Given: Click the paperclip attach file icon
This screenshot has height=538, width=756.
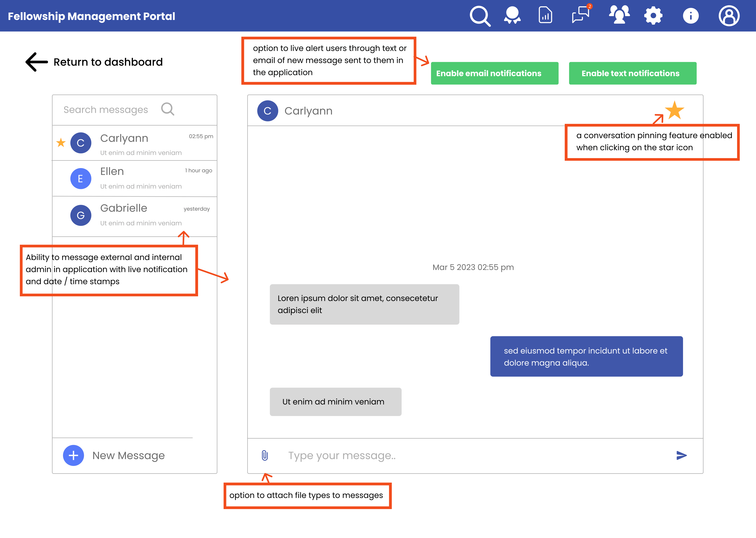Looking at the screenshot, I should click(x=264, y=456).
